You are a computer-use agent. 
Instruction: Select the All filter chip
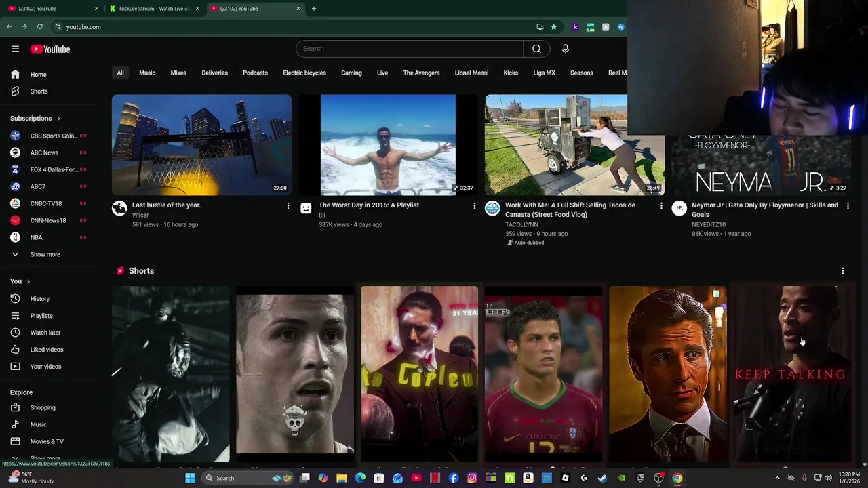click(x=120, y=73)
